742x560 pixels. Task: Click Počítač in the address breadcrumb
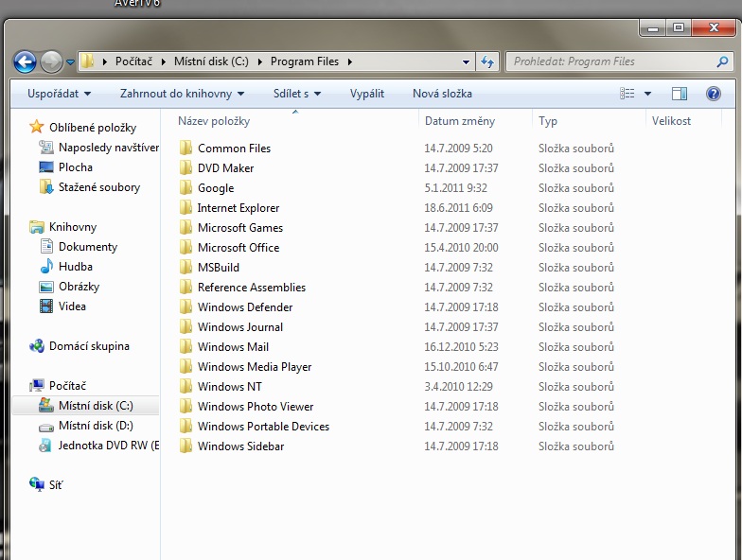134,61
